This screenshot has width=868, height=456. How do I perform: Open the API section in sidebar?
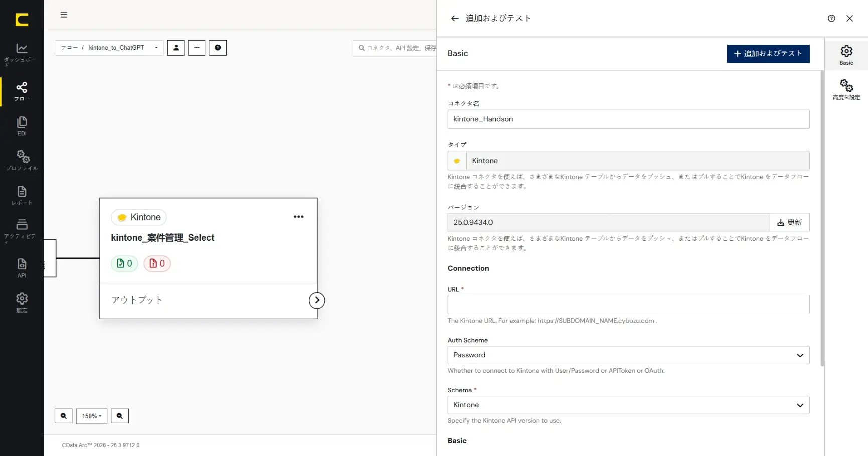(x=22, y=268)
